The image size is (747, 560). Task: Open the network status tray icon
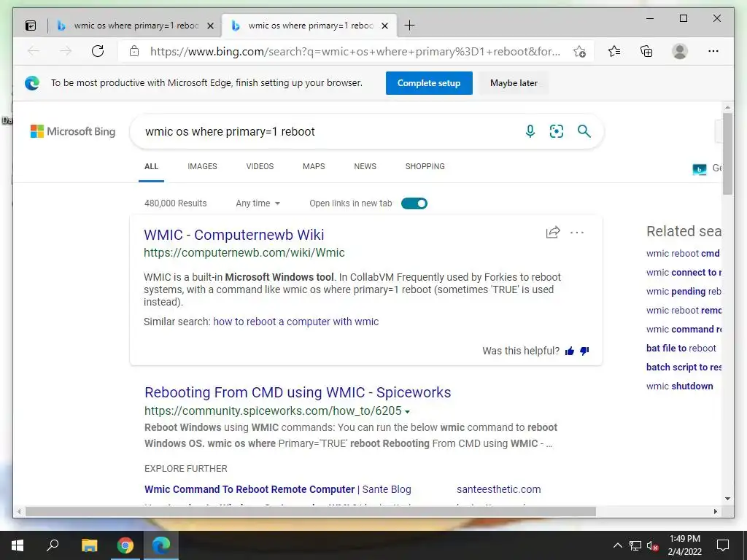pyautogui.click(x=635, y=545)
